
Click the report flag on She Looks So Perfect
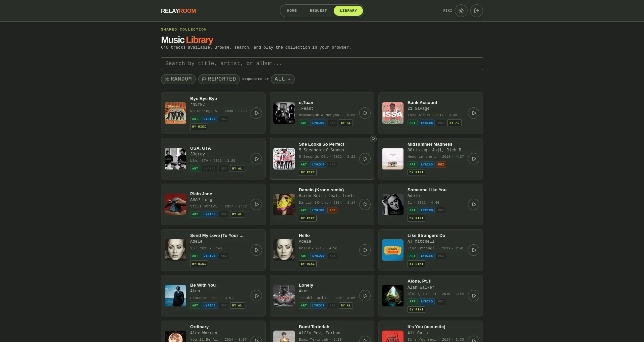pos(373,139)
